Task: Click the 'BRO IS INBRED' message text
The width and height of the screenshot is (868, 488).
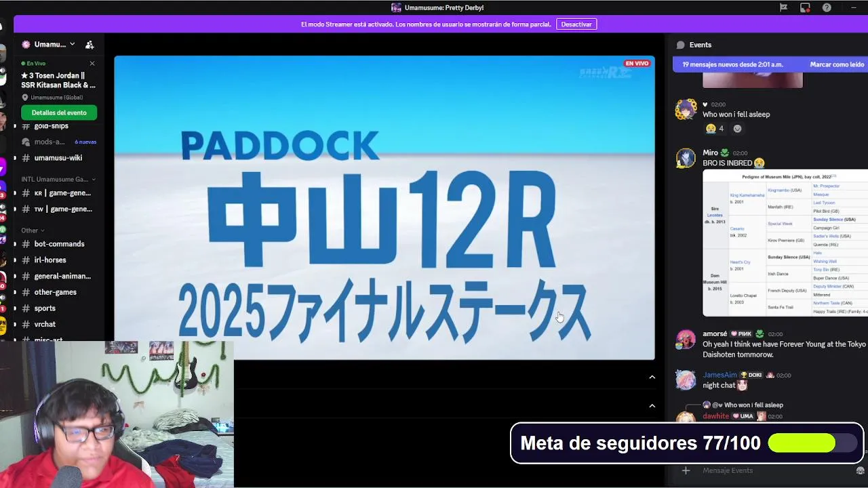Action: point(728,163)
